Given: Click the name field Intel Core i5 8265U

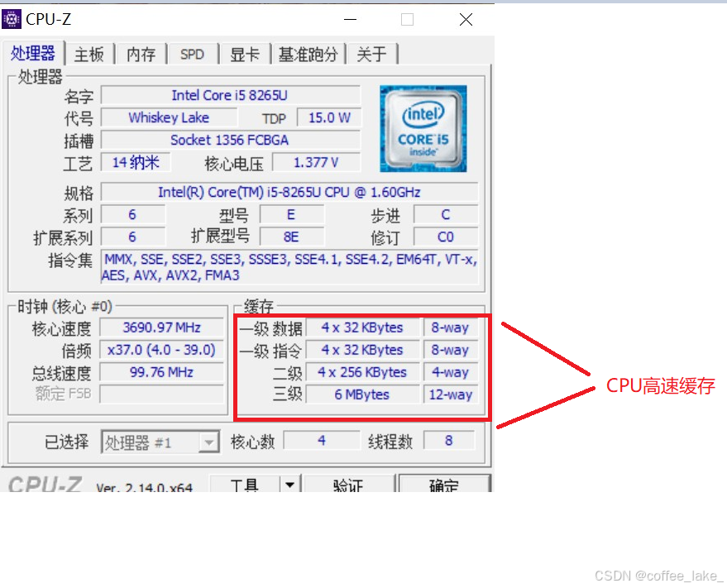Looking at the screenshot, I should tap(231, 96).
